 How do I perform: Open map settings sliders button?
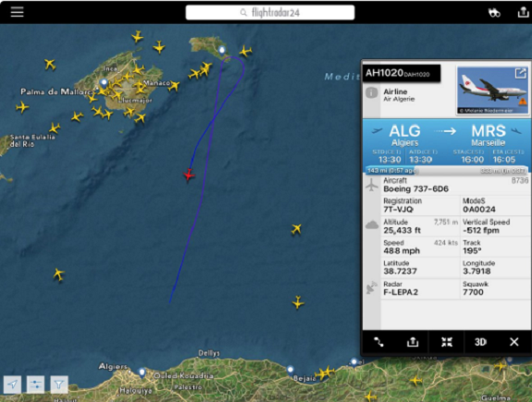(x=36, y=384)
